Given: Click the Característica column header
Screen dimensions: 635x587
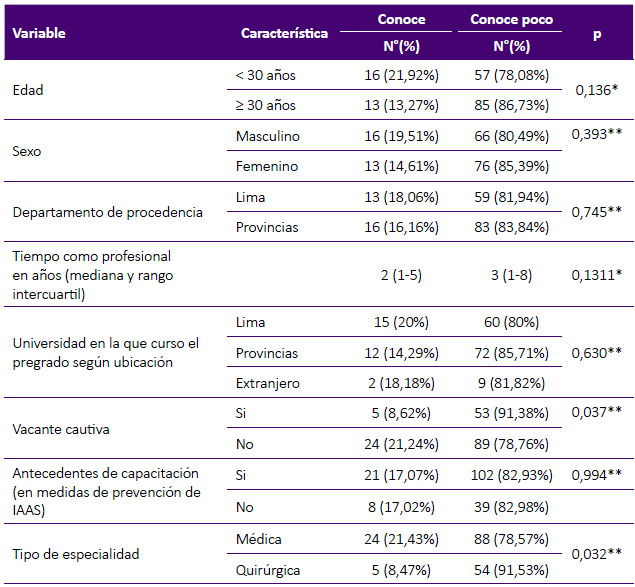Looking at the screenshot, I should coord(284,33).
